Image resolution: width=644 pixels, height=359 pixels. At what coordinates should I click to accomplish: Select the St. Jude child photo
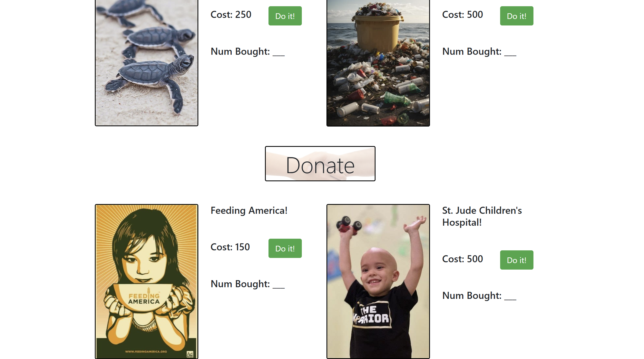(x=378, y=282)
